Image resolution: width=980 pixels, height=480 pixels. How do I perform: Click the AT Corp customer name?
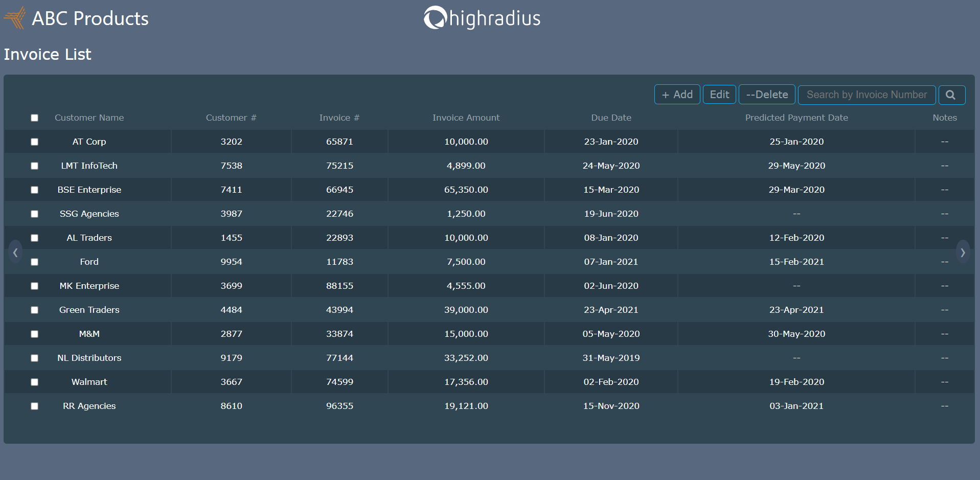[x=89, y=142]
